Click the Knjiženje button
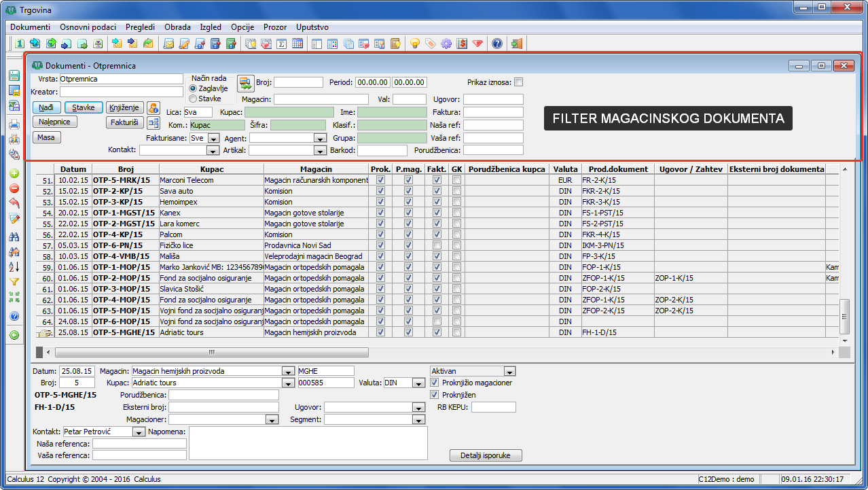Viewport: 868px width, 490px height. click(x=125, y=107)
